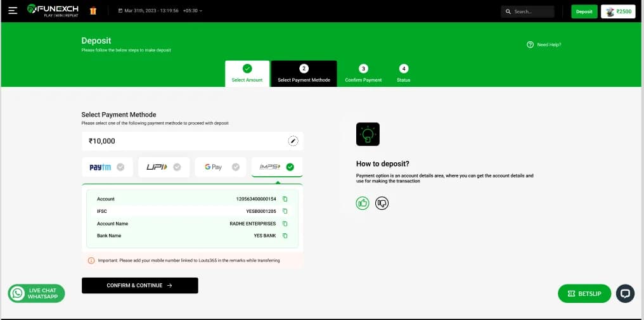Click the green Deposit button in header

(584, 11)
